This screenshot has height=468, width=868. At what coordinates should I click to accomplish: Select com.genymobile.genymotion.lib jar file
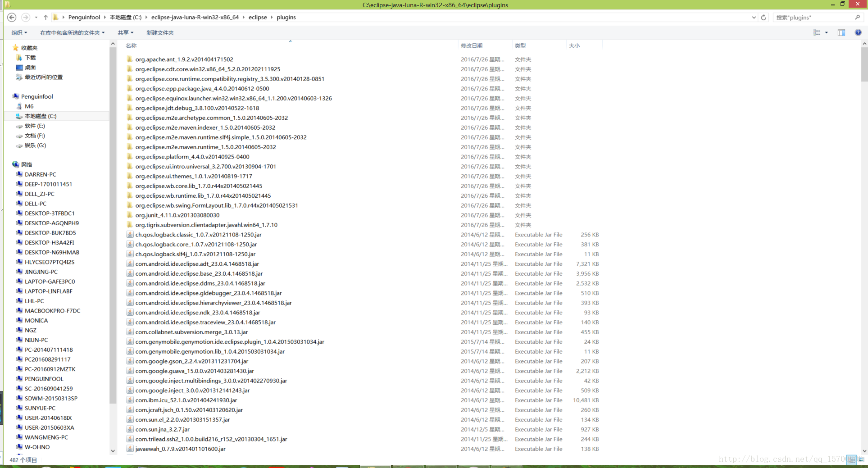210,352
